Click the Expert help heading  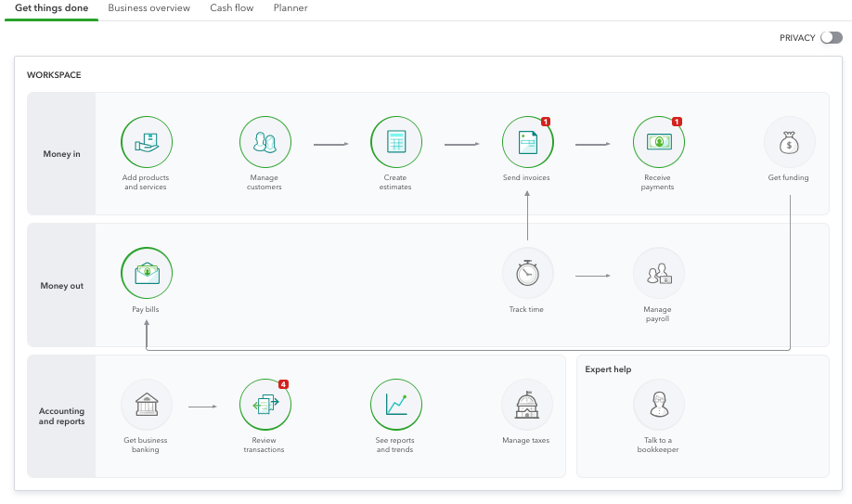608,369
